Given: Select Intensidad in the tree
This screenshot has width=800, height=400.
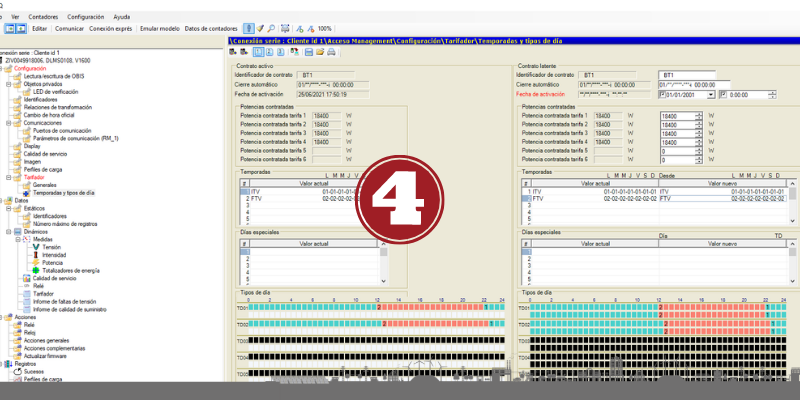Looking at the screenshot, I should [x=54, y=255].
